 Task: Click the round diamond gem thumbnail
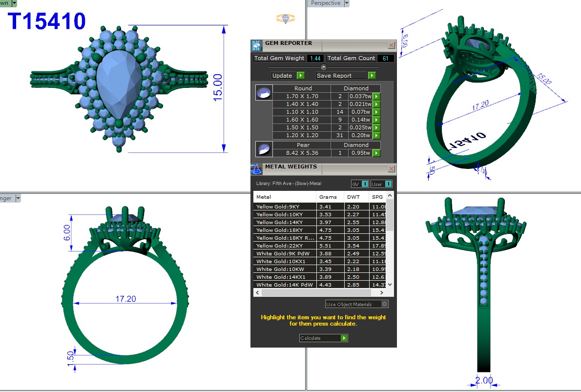tap(264, 92)
